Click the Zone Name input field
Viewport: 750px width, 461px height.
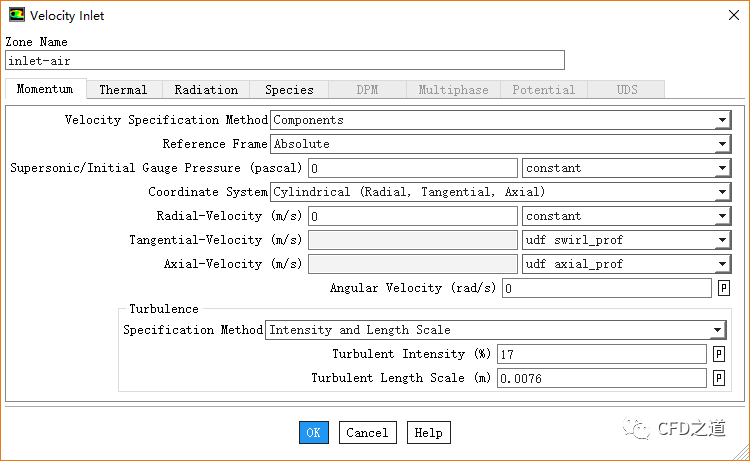[285, 60]
